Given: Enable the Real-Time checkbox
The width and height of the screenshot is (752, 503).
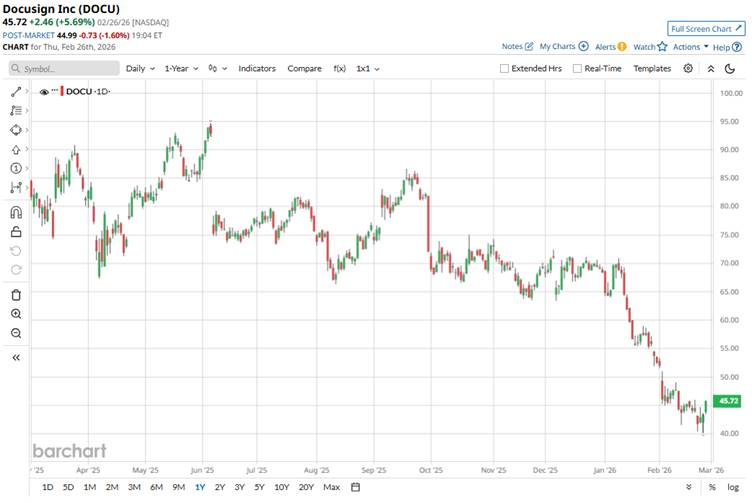Looking at the screenshot, I should point(577,69).
